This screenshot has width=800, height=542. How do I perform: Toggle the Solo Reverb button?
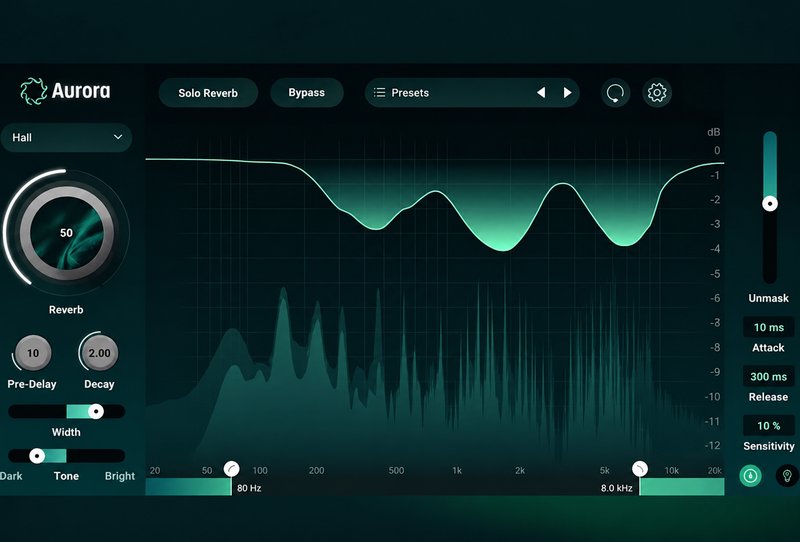(208, 93)
